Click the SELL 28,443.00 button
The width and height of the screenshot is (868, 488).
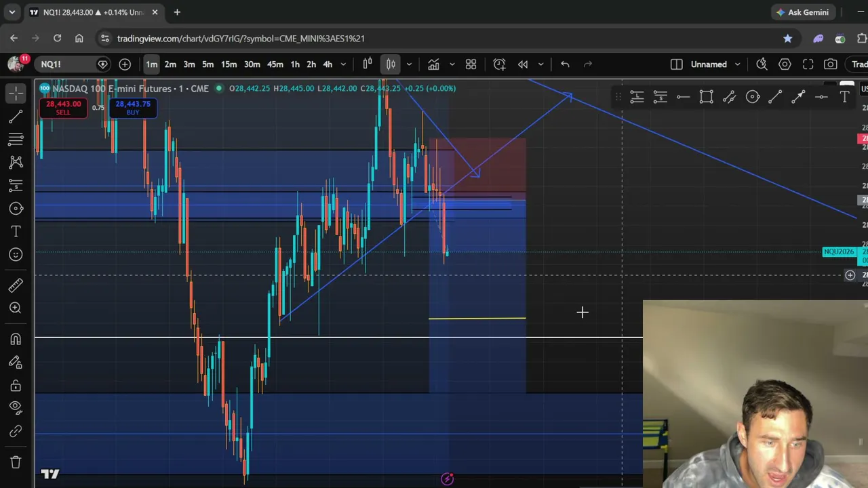click(x=63, y=108)
